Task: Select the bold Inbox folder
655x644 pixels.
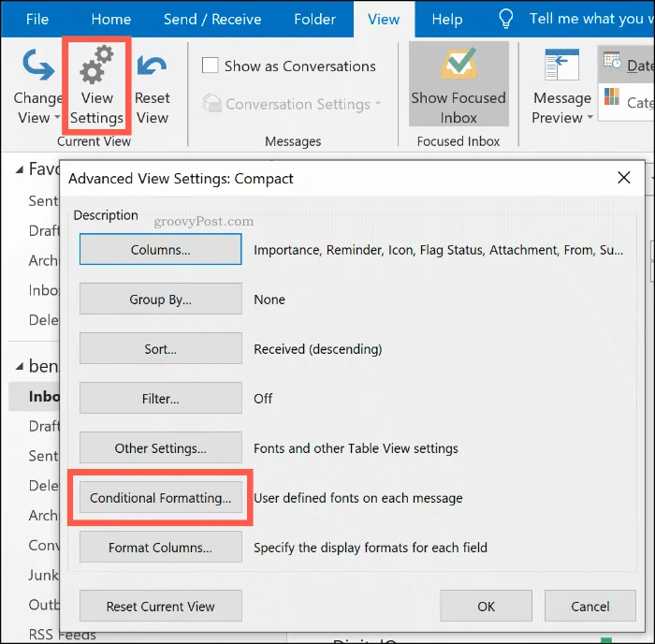Action: [x=35, y=396]
